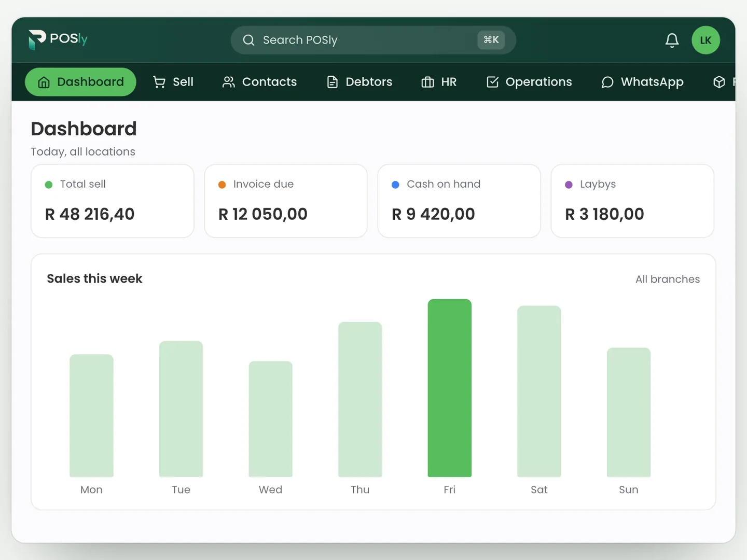
Task: Select the Thu sales bar
Action: pos(360,399)
